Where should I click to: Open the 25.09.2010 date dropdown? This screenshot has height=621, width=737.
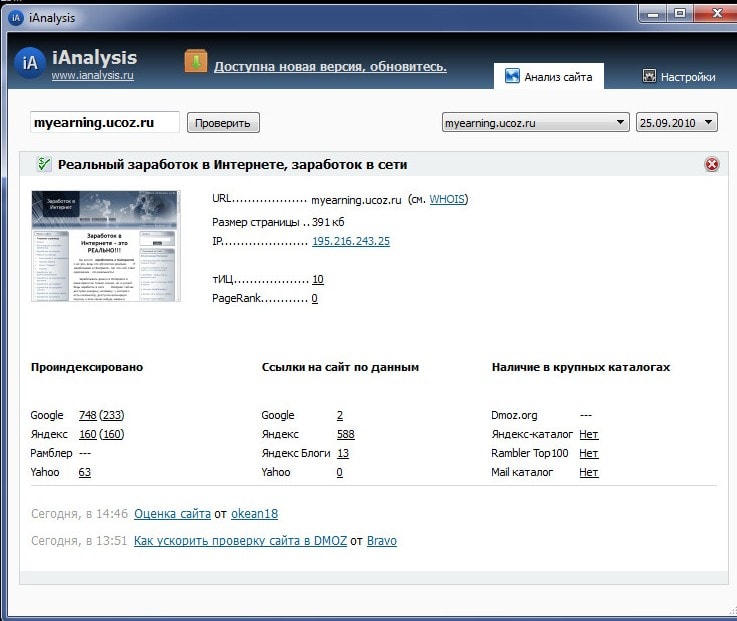[677, 122]
